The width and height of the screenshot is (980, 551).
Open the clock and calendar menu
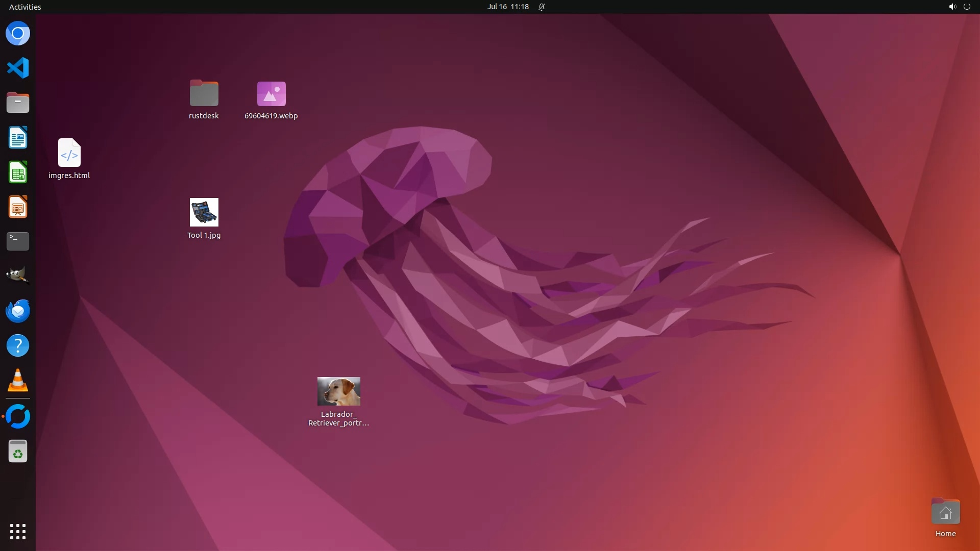coord(507,7)
